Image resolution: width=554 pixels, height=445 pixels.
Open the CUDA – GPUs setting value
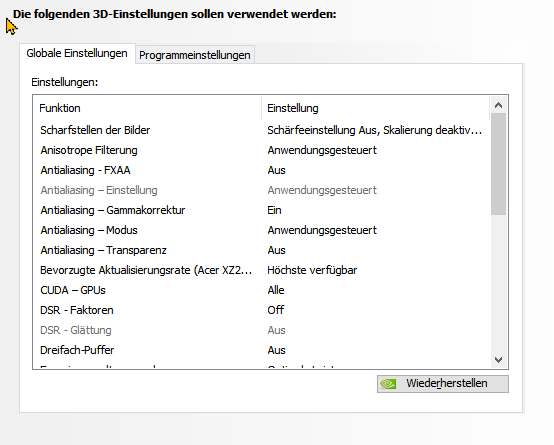point(276,290)
